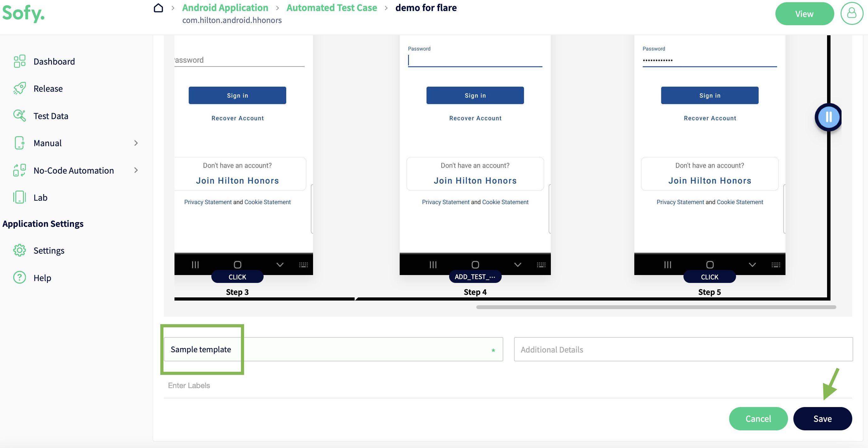Screen dimensions: 868x448
Task: Focus the Sample template name field
Action: pos(333,349)
